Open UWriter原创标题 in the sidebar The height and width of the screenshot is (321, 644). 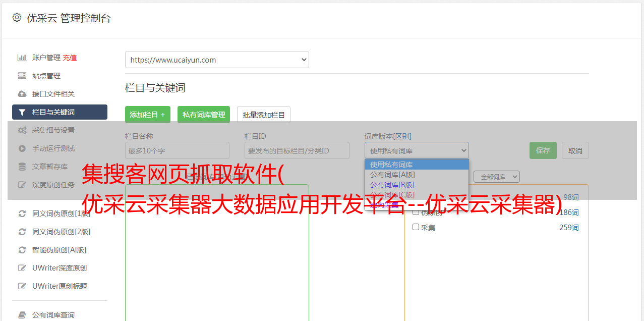(60, 286)
